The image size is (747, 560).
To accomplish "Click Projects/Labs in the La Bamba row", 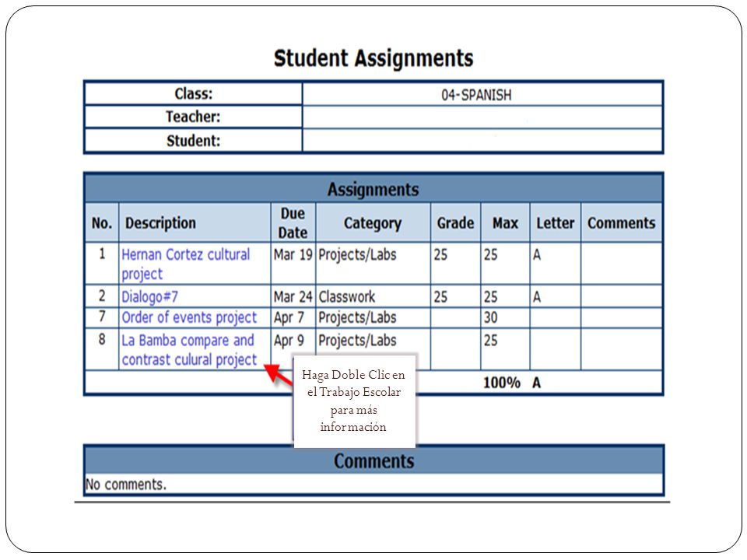I will tap(357, 341).
